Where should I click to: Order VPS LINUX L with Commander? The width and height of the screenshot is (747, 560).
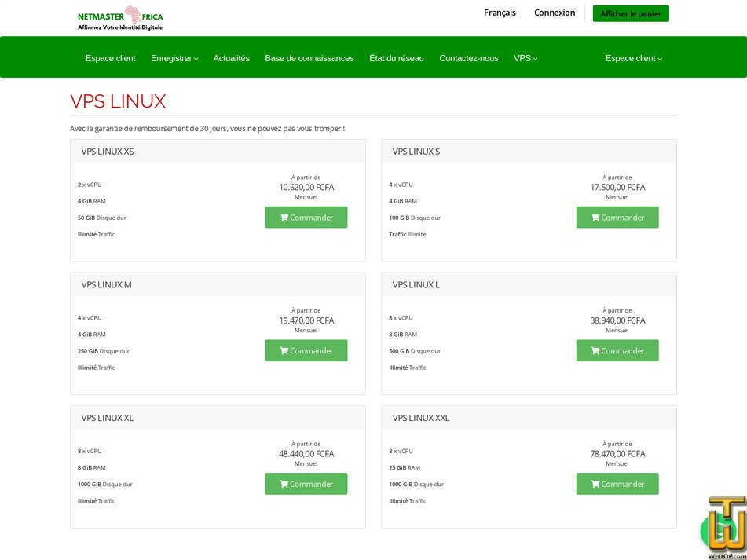point(617,351)
